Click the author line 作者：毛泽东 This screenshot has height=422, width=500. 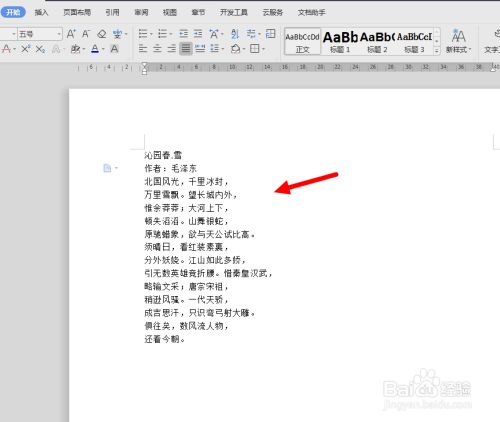tap(170, 168)
